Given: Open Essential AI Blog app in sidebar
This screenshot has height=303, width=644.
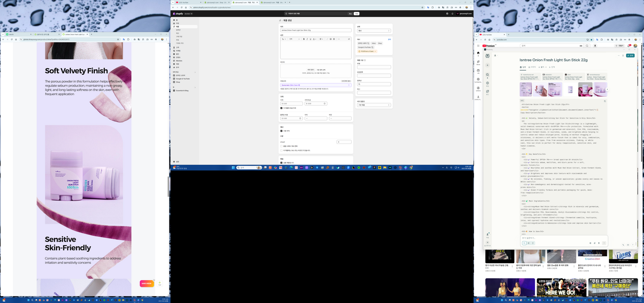Looking at the screenshot, I should 185,90.
